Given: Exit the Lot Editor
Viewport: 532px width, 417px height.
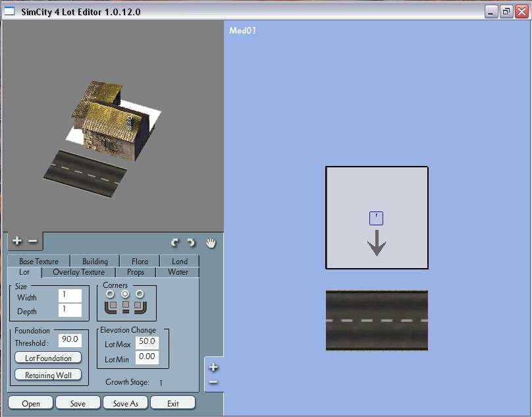Looking at the screenshot, I should click(x=173, y=403).
